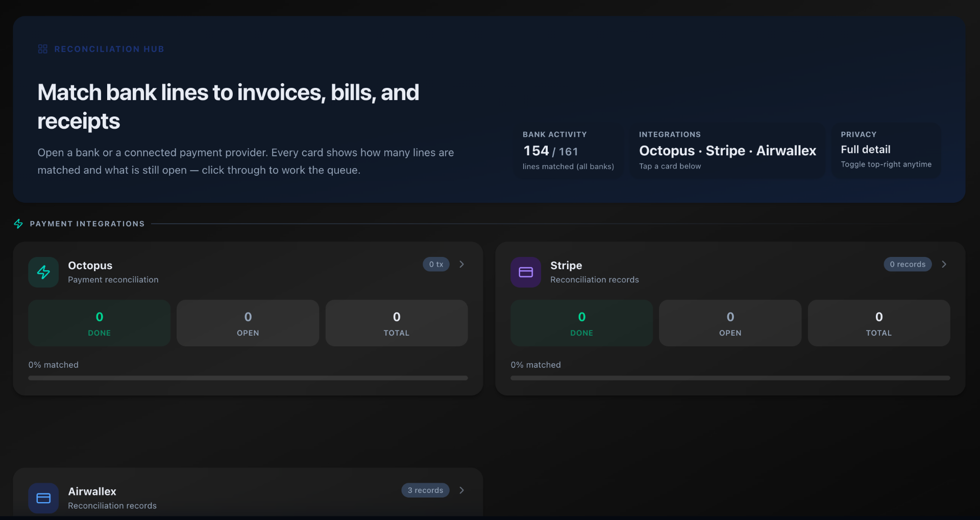Select the Stripe Done count tile
The image size is (980, 520).
point(582,323)
